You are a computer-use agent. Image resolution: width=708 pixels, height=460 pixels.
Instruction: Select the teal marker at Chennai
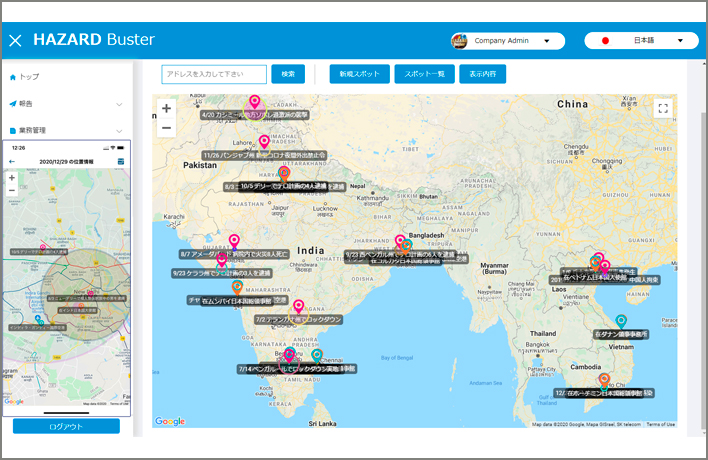click(317, 356)
